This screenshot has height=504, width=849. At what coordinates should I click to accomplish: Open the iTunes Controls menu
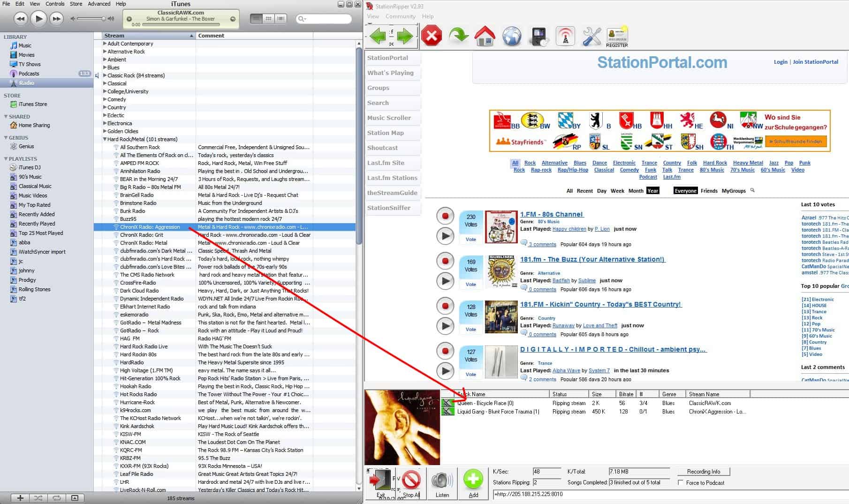(x=55, y=4)
